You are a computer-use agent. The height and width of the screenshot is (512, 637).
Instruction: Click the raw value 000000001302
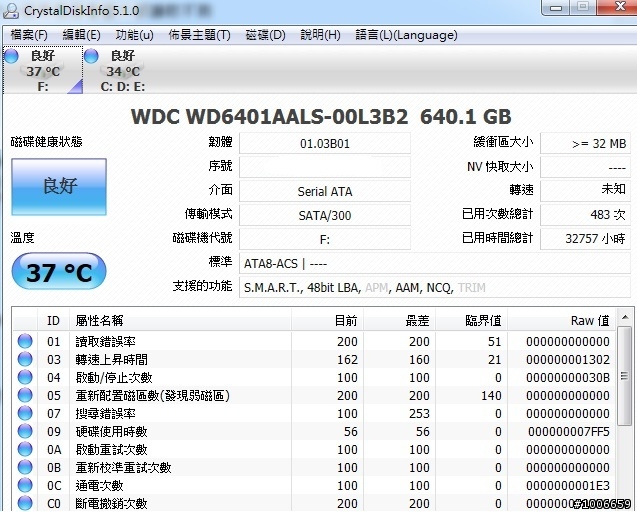coord(568,360)
